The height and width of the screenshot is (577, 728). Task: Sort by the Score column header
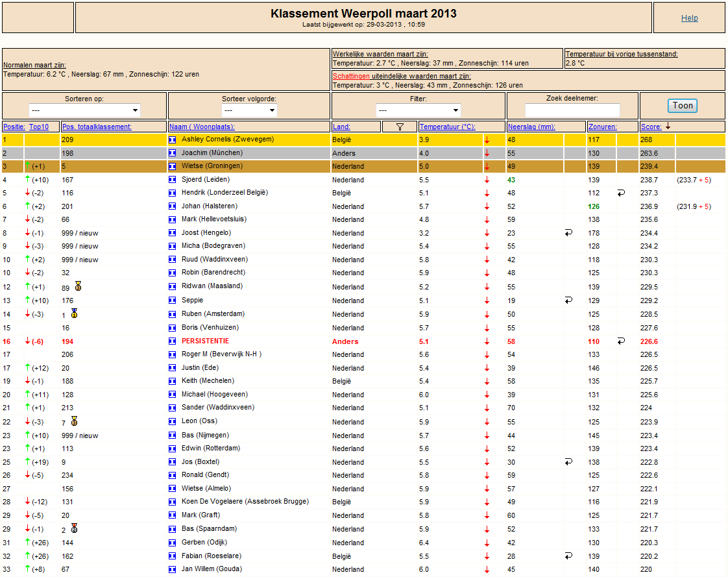pyautogui.click(x=651, y=127)
